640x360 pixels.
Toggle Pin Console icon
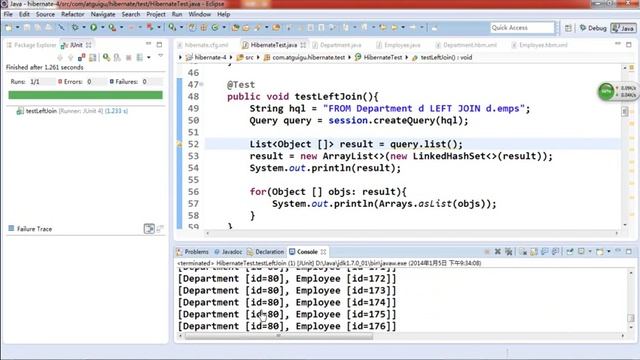[x=570, y=251]
